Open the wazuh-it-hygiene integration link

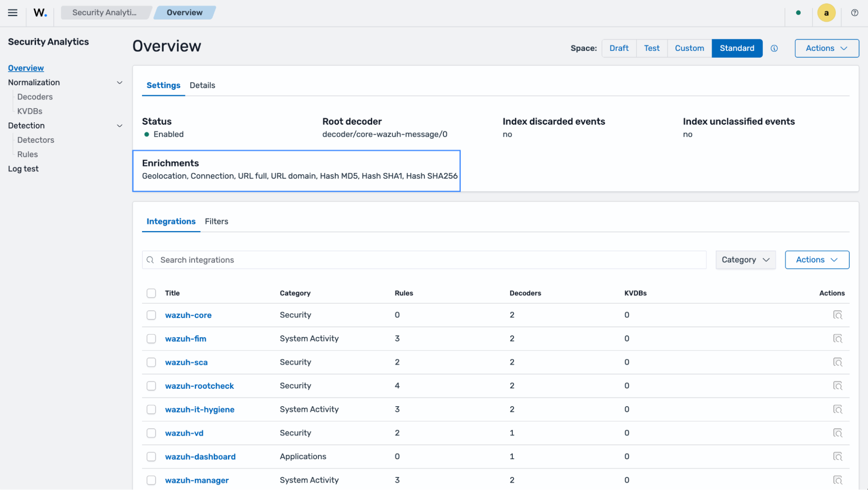[x=200, y=410]
